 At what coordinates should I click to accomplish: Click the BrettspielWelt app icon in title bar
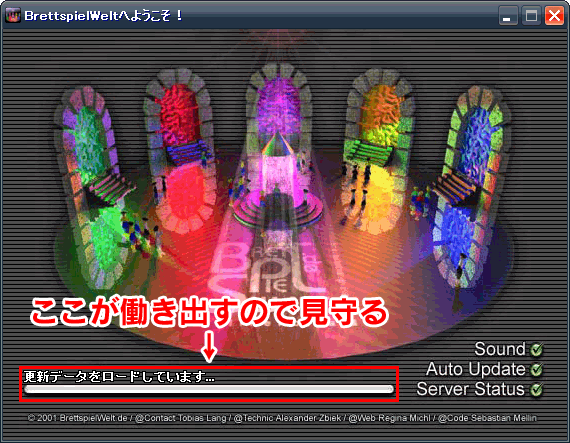tap(13, 16)
